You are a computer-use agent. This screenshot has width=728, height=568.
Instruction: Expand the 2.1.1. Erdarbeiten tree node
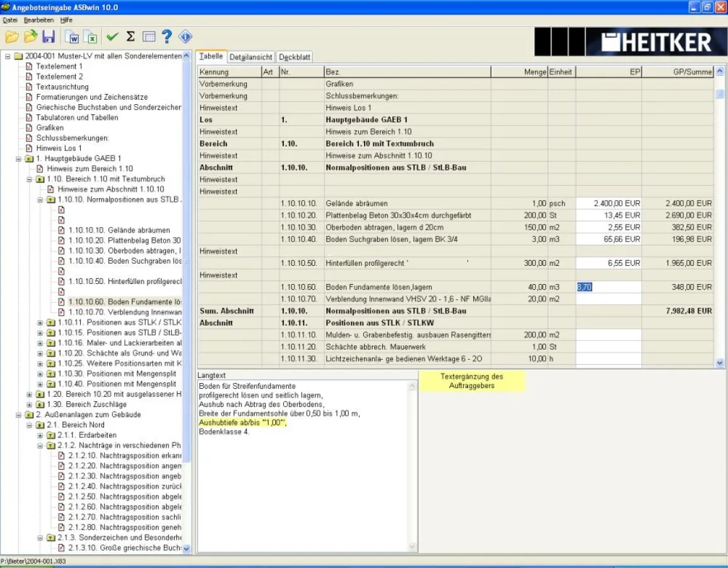[40, 435]
